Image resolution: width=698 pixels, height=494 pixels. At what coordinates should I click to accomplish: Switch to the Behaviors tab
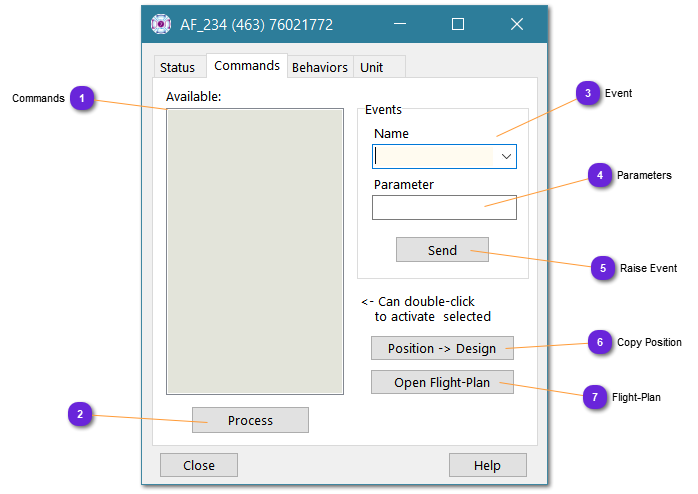tap(319, 68)
